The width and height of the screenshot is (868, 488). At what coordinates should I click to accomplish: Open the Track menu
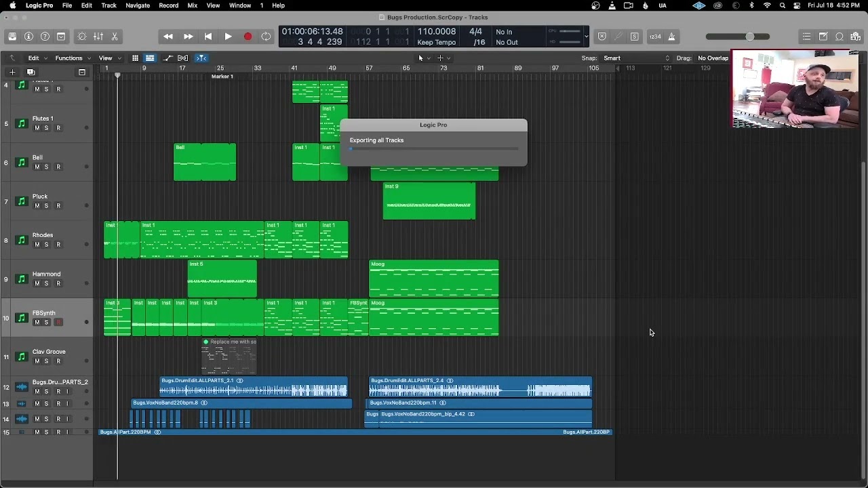tap(108, 5)
